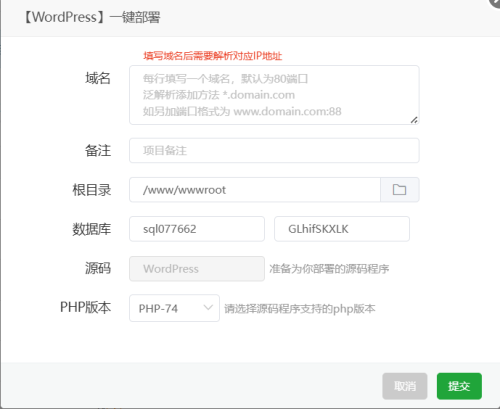Click the PHP版本 label

tap(85, 307)
